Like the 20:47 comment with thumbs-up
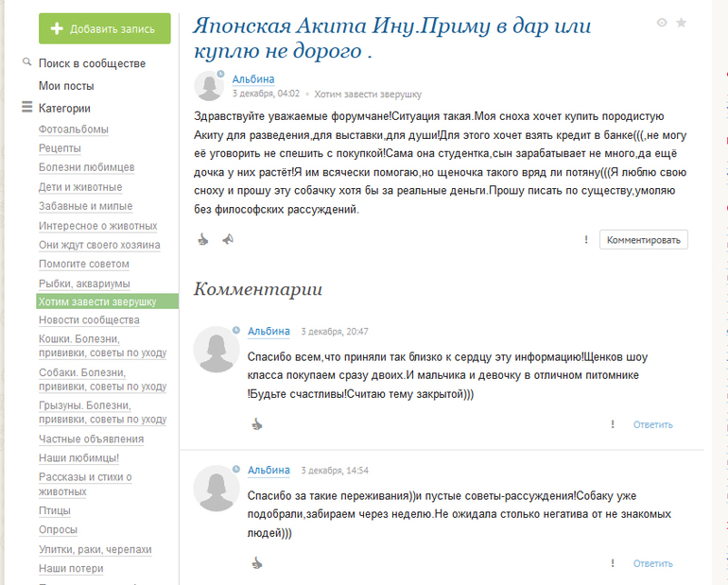 pos(256,424)
